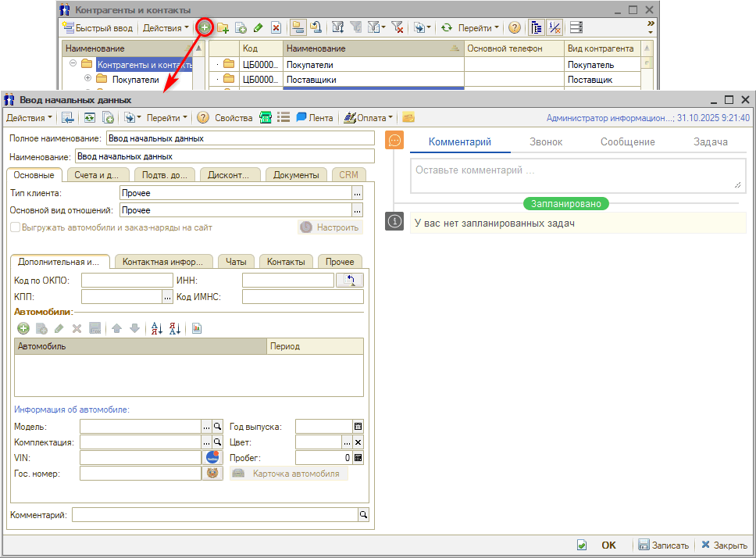This screenshot has width=756, height=558.
Task: Open calendar picker next to Год выпуска
Action: coord(358,427)
